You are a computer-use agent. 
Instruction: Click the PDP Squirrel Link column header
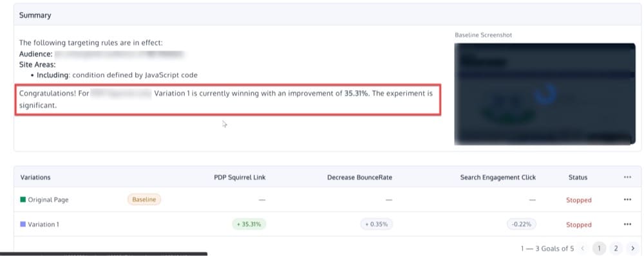pyautogui.click(x=240, y=178)
